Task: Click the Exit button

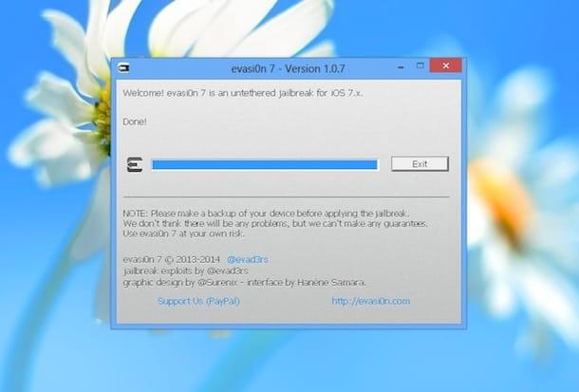Action: pos(420,164)
